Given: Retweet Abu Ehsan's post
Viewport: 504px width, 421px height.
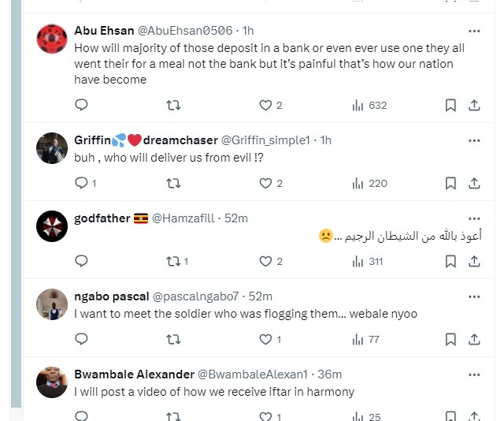Looking at the screenshot, I should 174,105.
